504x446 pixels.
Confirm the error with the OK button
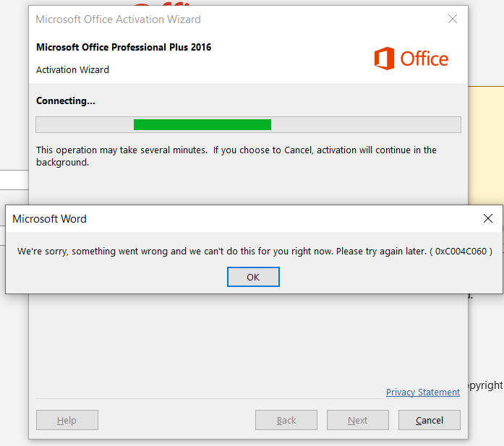coord(253,277)
